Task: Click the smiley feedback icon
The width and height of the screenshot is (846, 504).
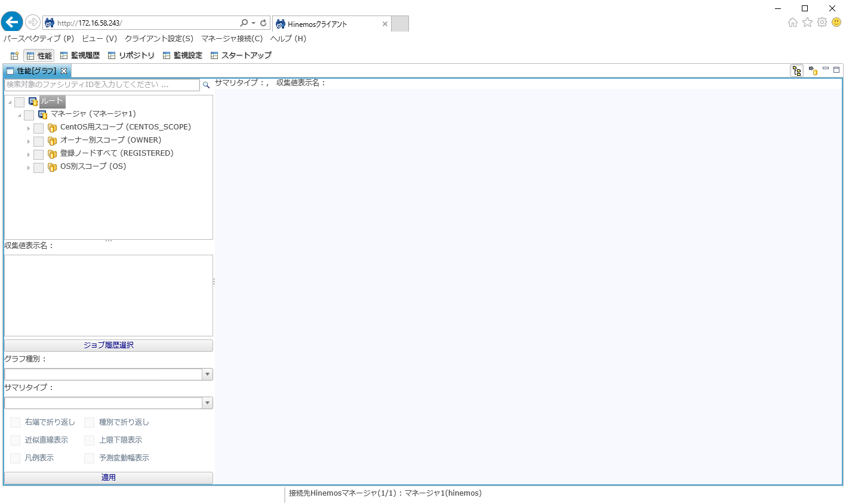Action: (836, 22)
